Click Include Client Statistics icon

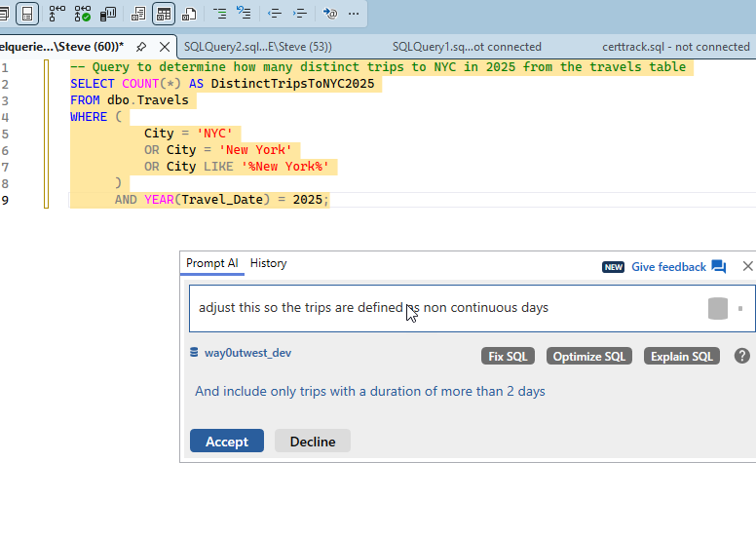(x=108, y=14)
